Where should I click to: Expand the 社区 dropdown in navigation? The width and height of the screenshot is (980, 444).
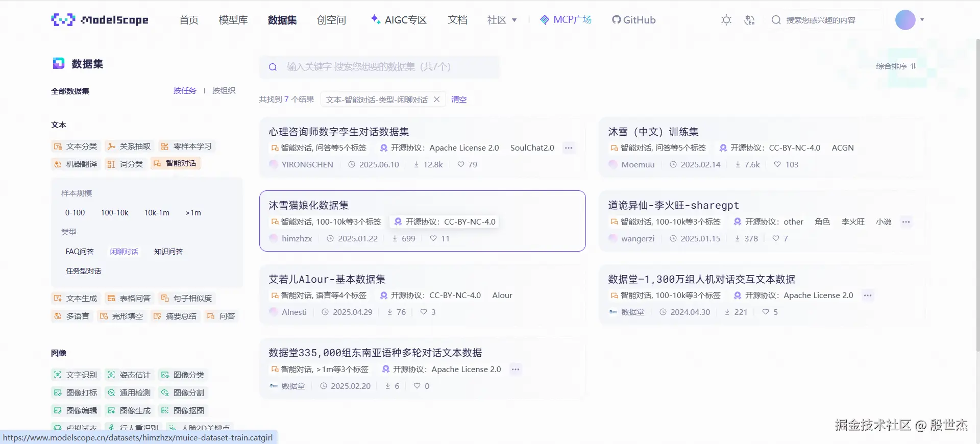tap(502, 20)
